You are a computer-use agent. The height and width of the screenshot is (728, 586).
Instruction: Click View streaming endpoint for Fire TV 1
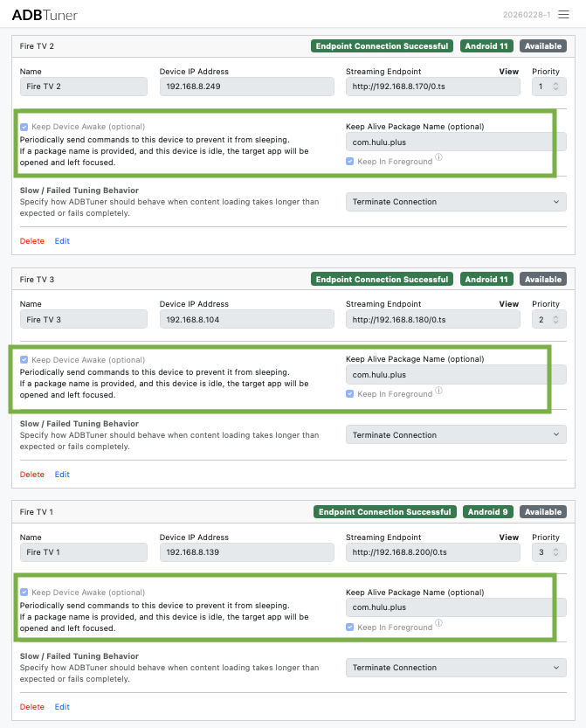coord(508,537)
